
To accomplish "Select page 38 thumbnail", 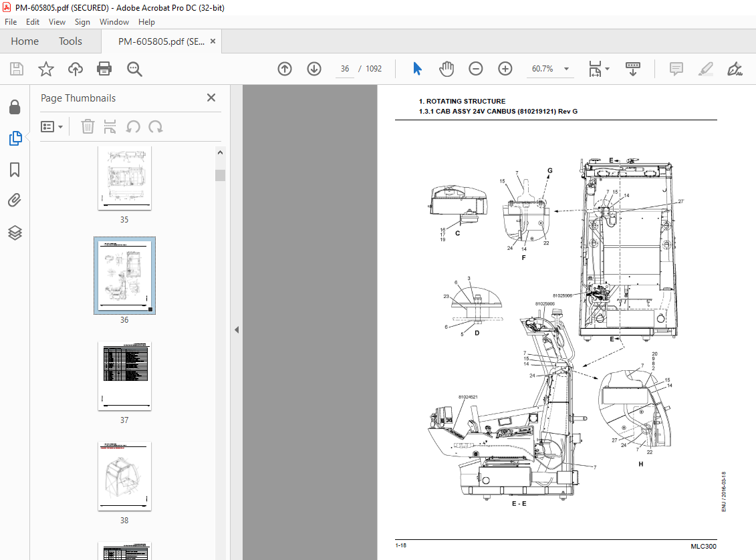I will coord(124,476).
